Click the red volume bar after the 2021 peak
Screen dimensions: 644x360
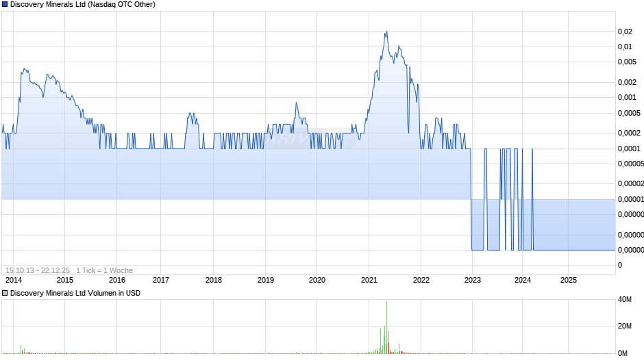(x=388, y=342)
